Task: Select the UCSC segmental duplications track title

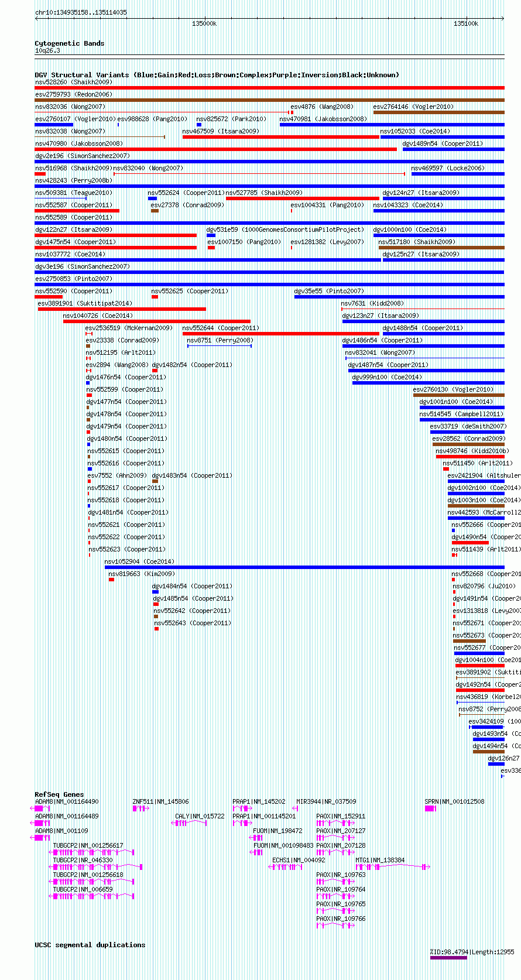Action: pos(90,945)
